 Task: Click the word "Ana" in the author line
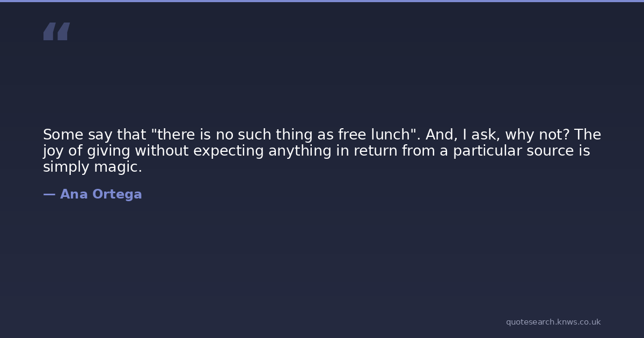pos(70,194)
